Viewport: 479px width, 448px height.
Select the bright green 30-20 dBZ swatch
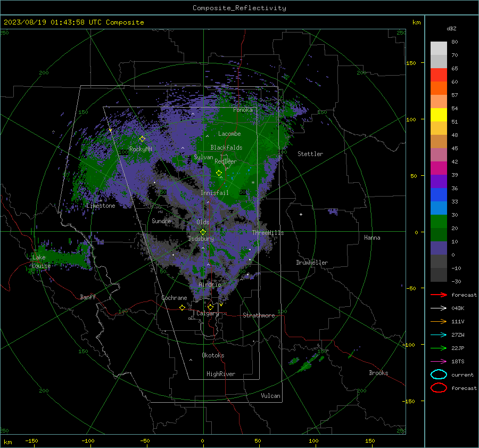coord(439,222)
